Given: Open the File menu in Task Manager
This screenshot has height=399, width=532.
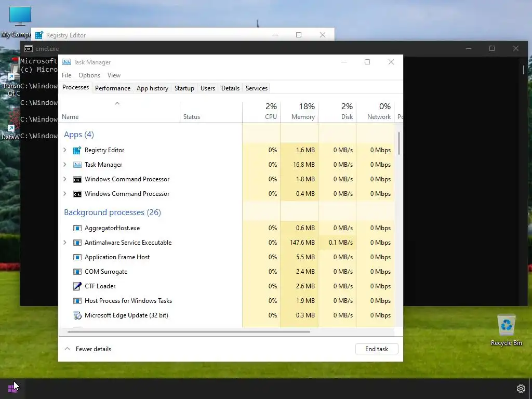Looking at the screenshot, I should click(x=66, y=75).
